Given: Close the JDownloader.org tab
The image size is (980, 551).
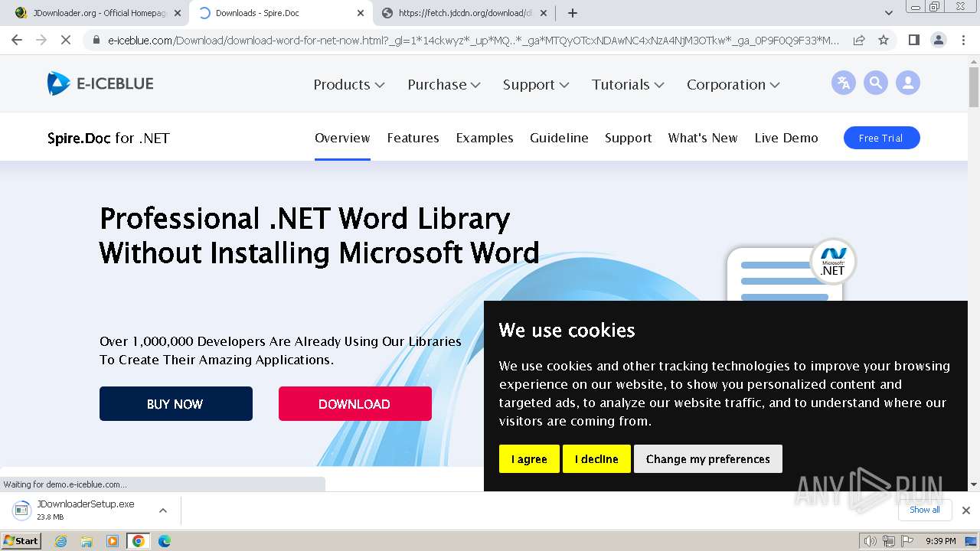Looking at the screenshot, I should (178, 13).
